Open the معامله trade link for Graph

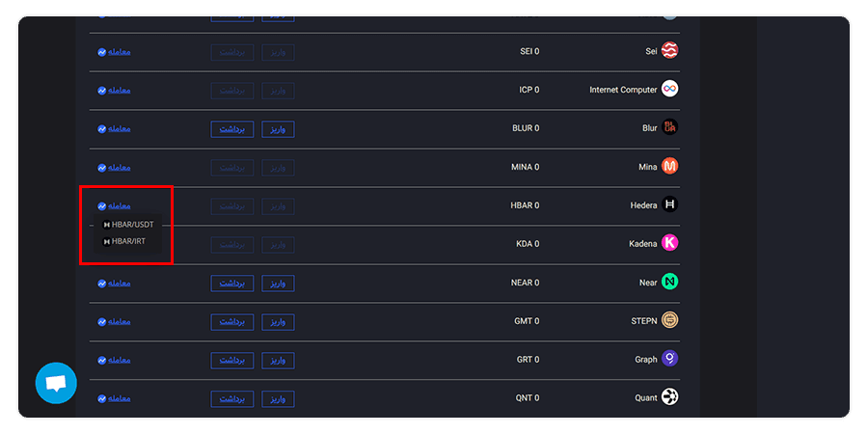click(114, 361)
